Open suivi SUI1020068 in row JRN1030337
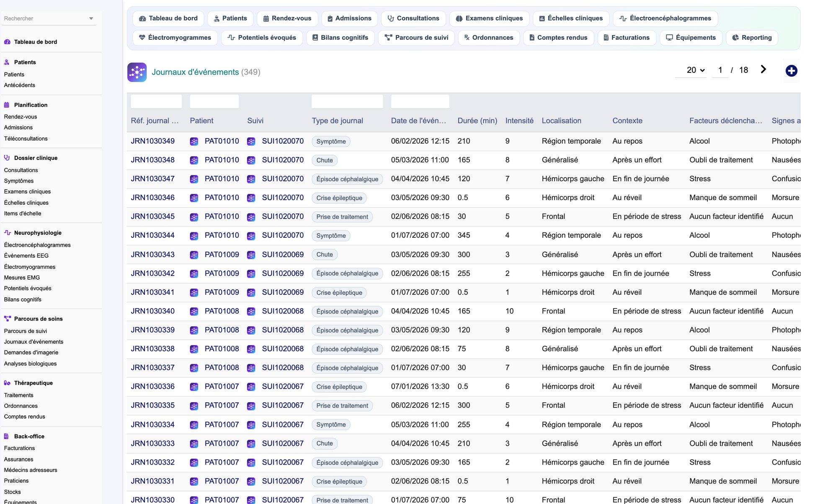 coord(283,368)
